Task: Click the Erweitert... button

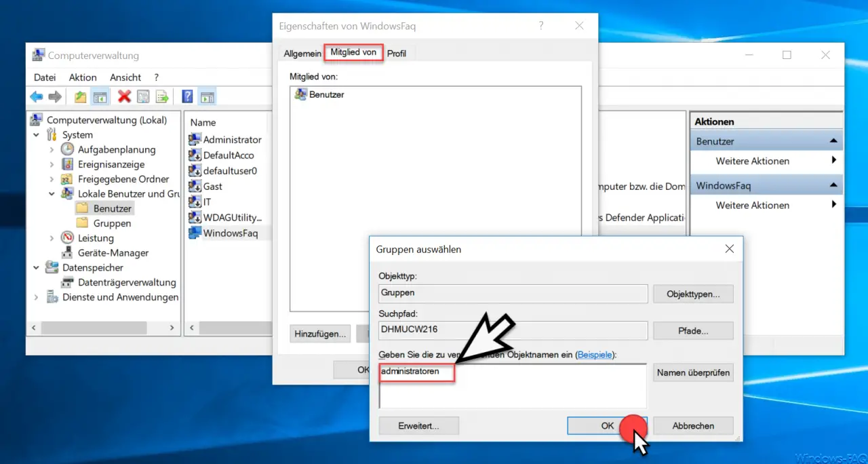Action: pyautogui.click(x=418, y=426)
